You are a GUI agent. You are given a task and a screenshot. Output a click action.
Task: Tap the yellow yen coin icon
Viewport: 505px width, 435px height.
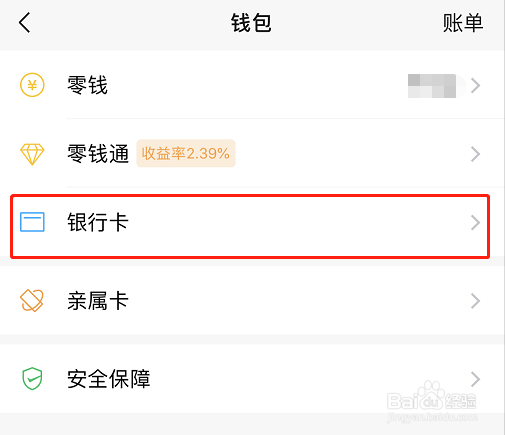tap(32, 85)
